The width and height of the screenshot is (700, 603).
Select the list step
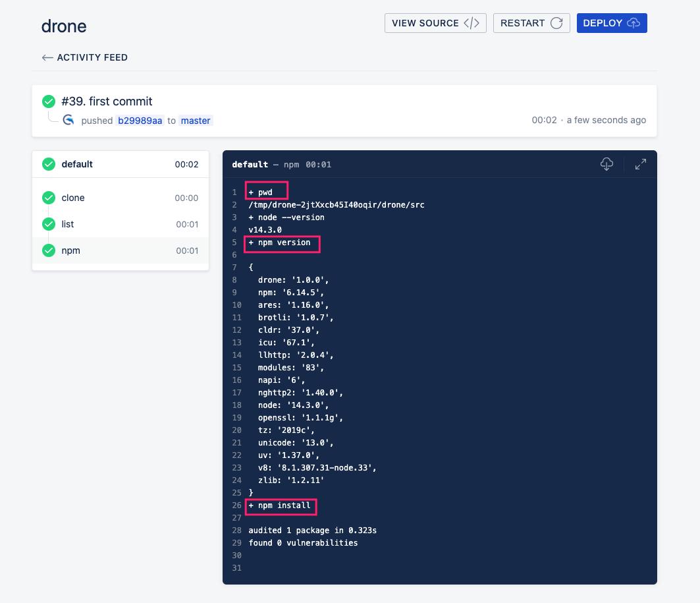coord(121,224)
